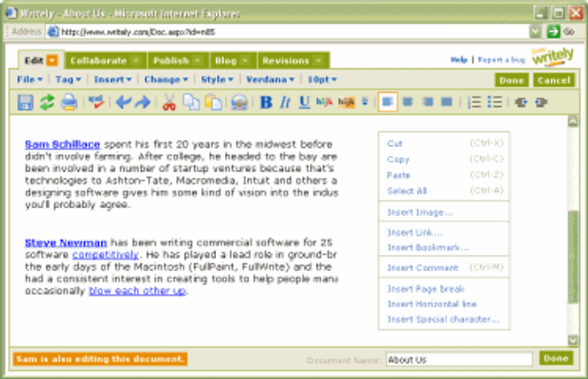Switch to the Blog tab
Screen dimensions: 588x379
click(233, 60)
